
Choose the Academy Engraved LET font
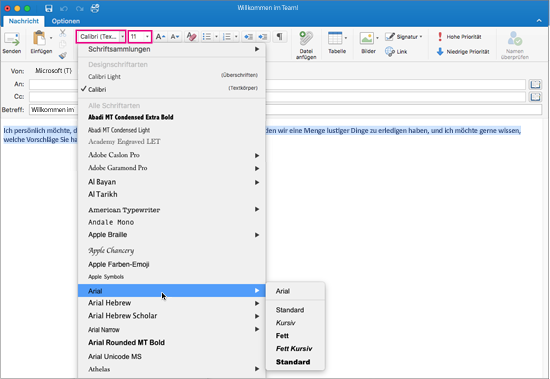[172, 142]
